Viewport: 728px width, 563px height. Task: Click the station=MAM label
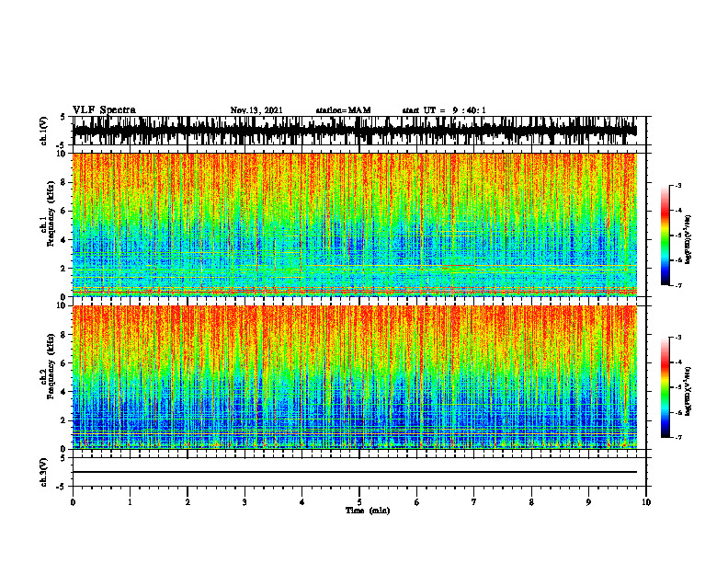[x=344, y=110]
